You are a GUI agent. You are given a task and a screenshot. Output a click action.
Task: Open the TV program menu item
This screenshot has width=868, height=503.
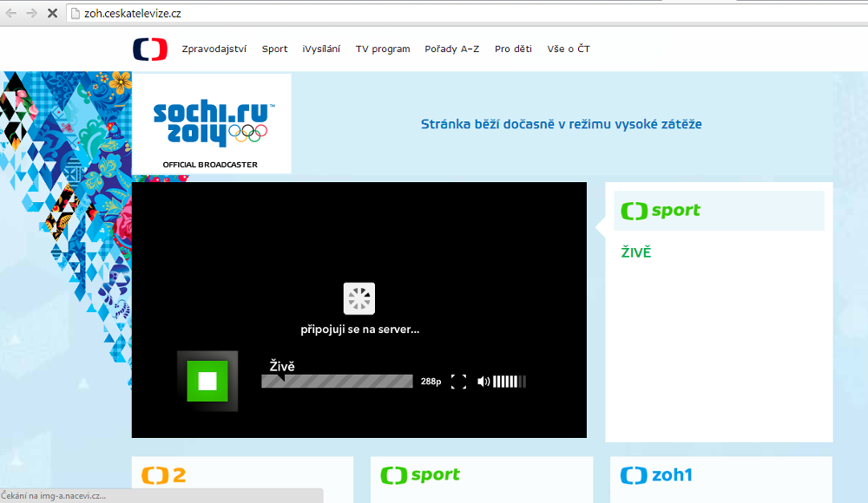[383, 49]
